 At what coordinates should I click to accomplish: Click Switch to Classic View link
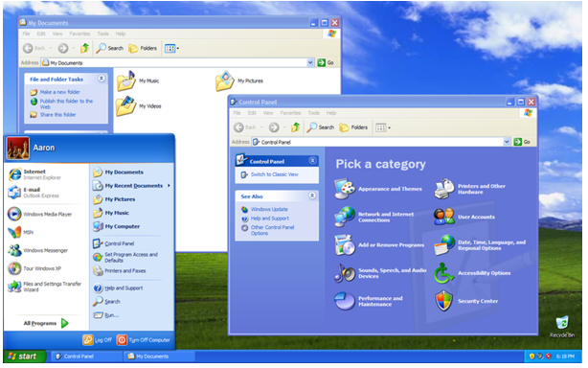(x=274, y=174)
